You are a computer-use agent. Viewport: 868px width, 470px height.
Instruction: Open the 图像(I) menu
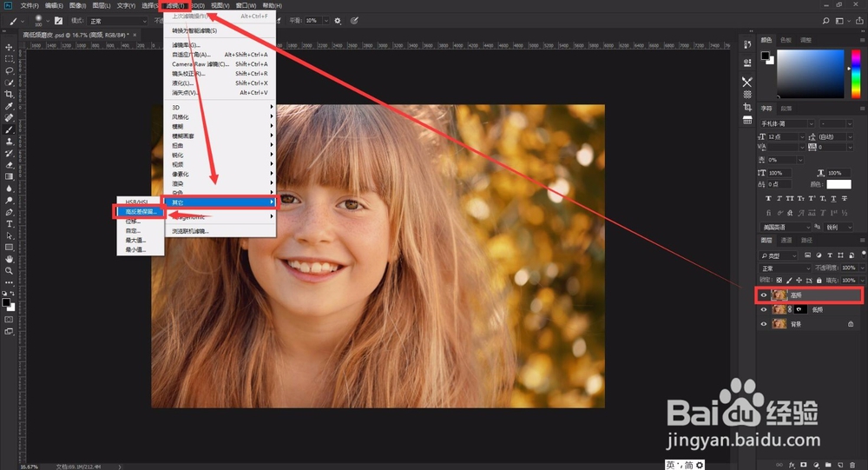point(77,5)
